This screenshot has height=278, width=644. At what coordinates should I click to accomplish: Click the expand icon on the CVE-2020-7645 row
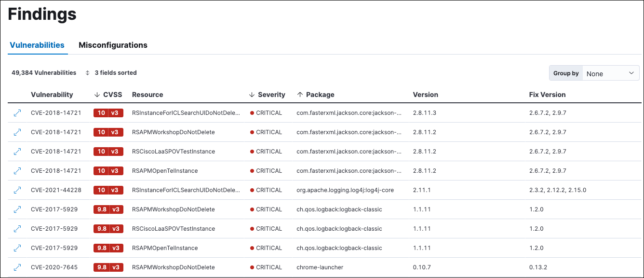coord(17,267)
